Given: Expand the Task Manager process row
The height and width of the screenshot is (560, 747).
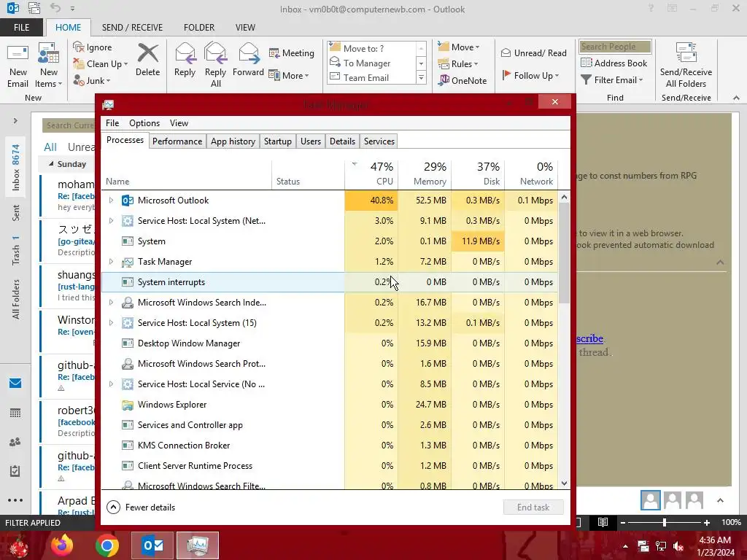Looking at the screenshot, I should click(111, 262).
